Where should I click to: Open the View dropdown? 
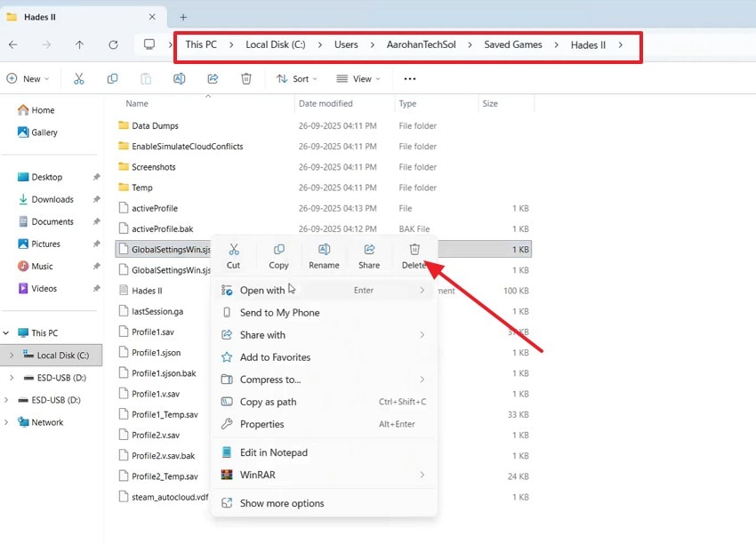coord(358,78)
